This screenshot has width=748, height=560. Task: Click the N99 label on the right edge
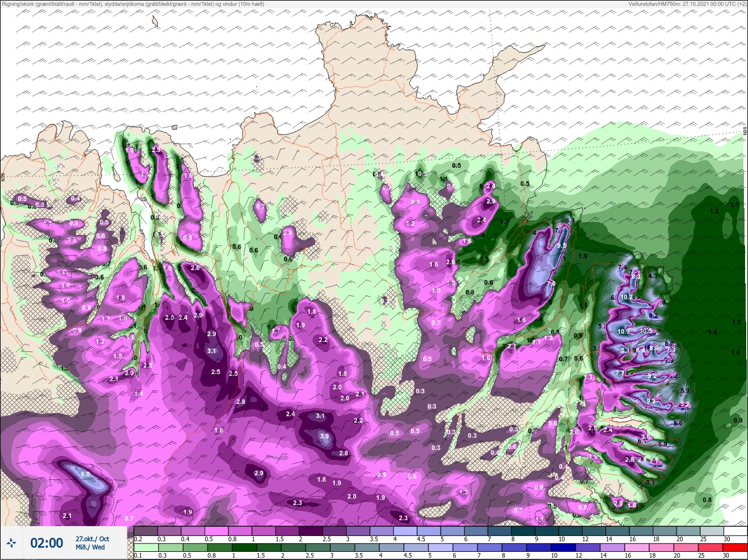pyautogui.click(x=745, y=132)
